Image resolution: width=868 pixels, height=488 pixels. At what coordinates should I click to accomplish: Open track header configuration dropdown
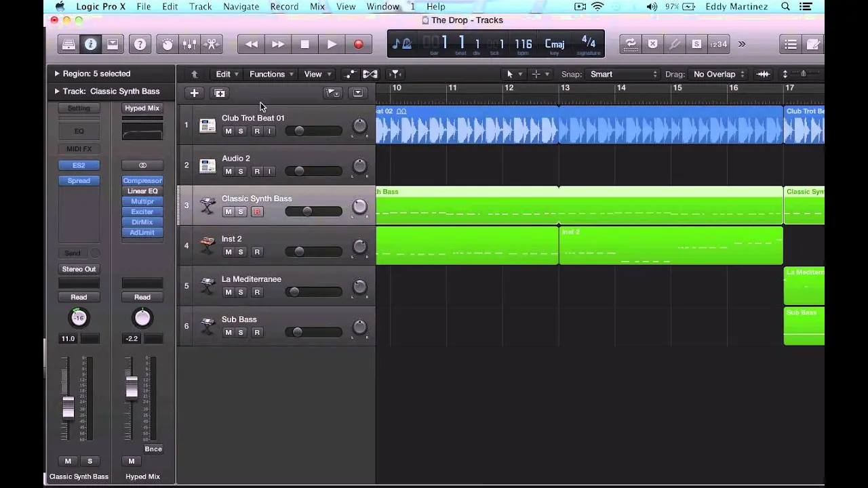pos(358,93)
